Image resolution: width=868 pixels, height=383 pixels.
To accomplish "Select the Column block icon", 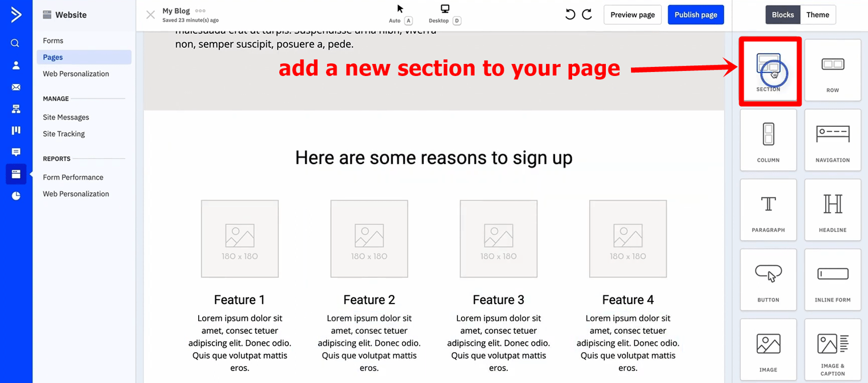I will 768,140.
